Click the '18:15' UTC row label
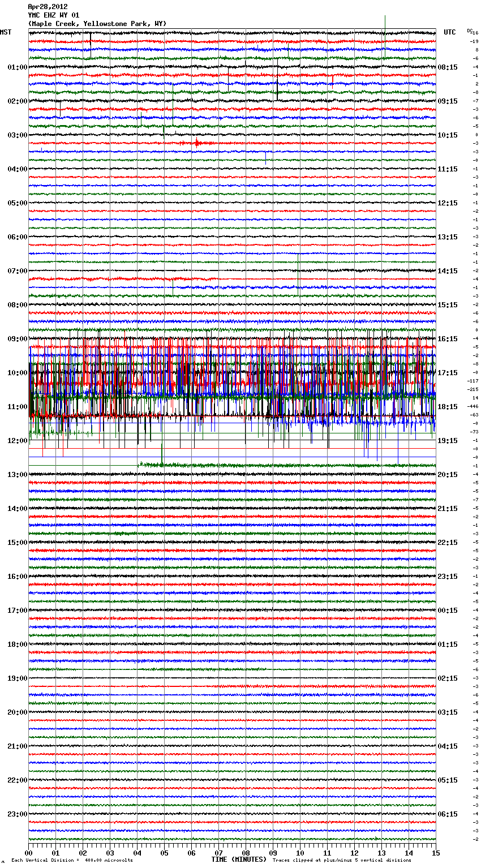The width and height of the screenshot is (481, 868). (448, 407)
